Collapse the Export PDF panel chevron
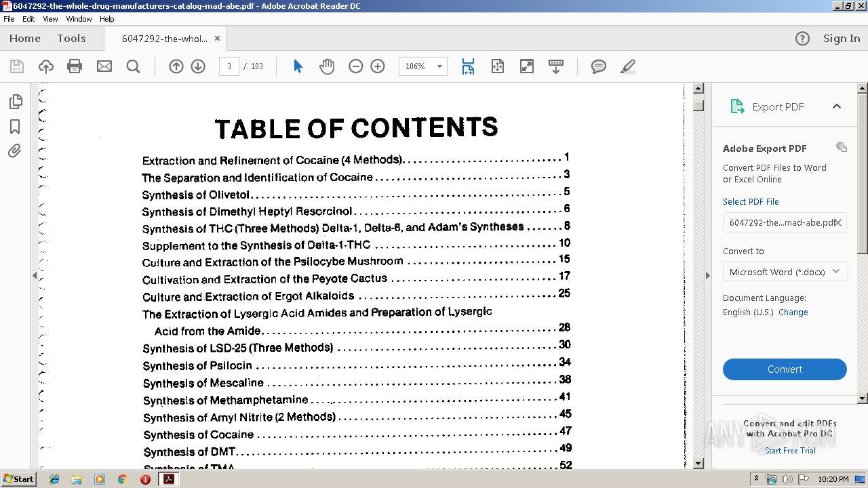 pyautogui.click(x=837, y=106)
